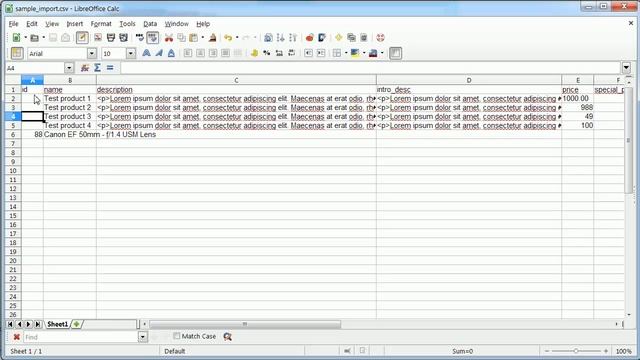Click the Copy icon
640x360 pixels.
[x=181, y=38]
